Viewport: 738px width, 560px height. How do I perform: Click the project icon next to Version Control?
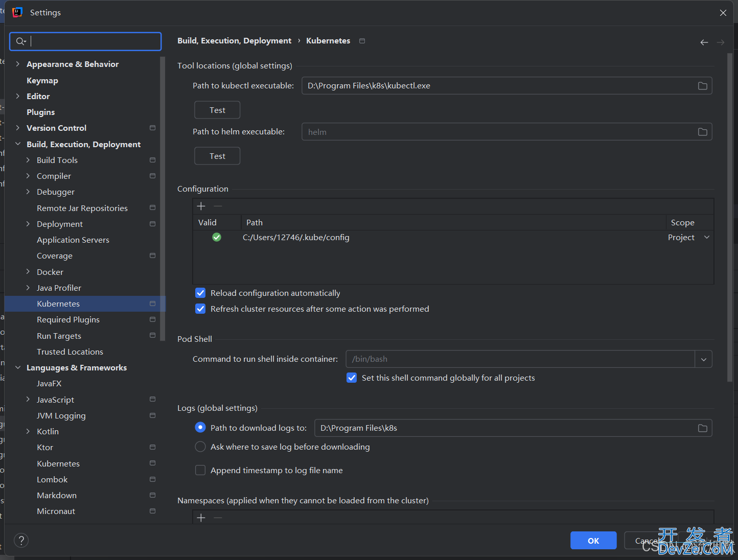(152, 128)
